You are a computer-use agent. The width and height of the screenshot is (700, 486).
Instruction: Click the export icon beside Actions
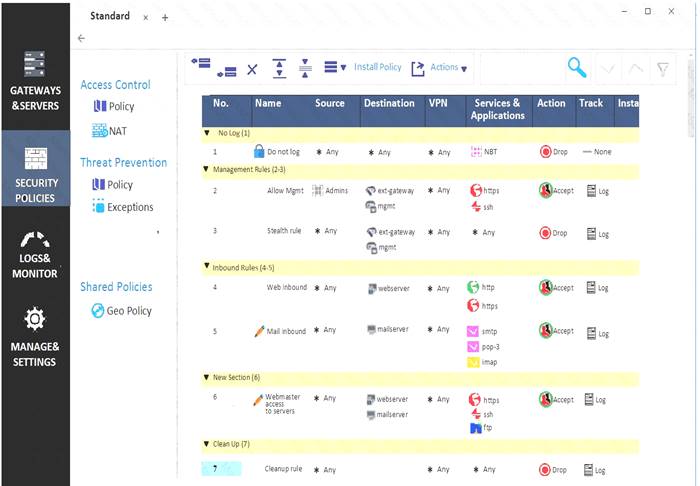418,69
